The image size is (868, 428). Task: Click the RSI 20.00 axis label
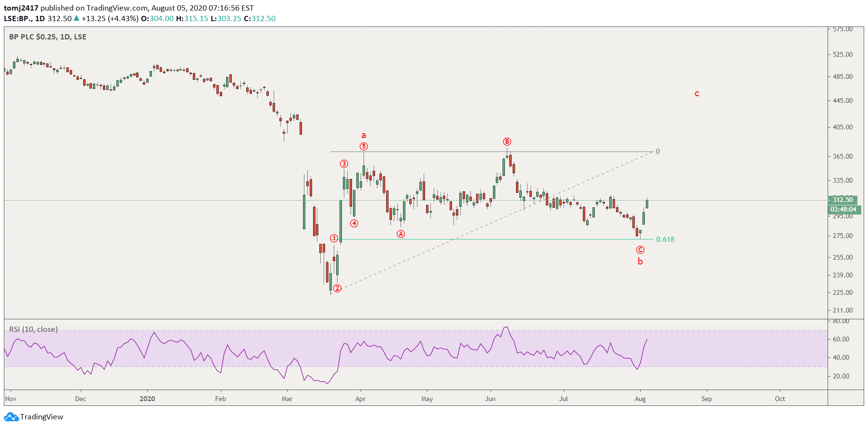coord(841,377)
